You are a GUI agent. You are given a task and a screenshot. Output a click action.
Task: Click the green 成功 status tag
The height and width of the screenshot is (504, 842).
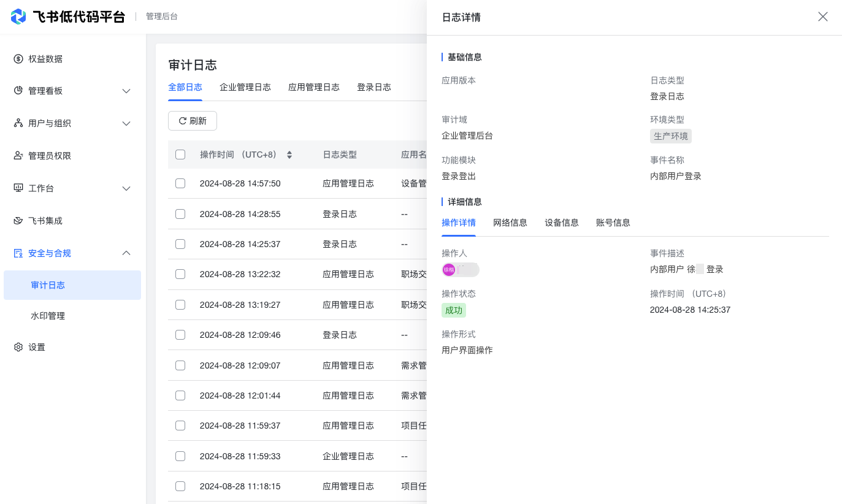click(x=454, y=310)
